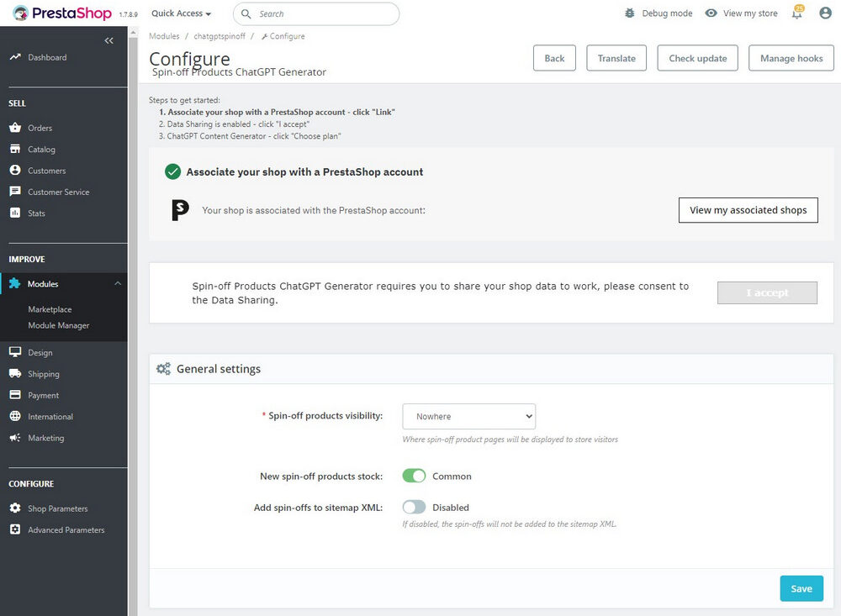Enable Add spin-offs to sitemap XML switch

414,507
